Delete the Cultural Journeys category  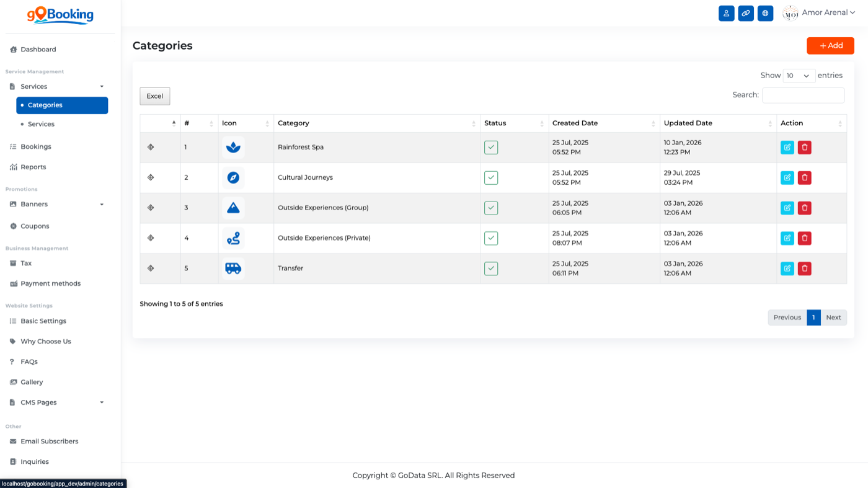click(x=805, y=178)
